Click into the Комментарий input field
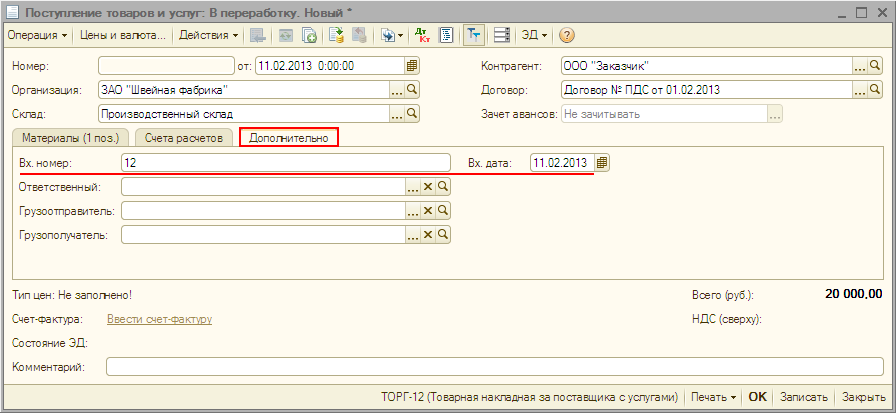The width and height of the screenshot is (896, 413). (x=495, y=367)
